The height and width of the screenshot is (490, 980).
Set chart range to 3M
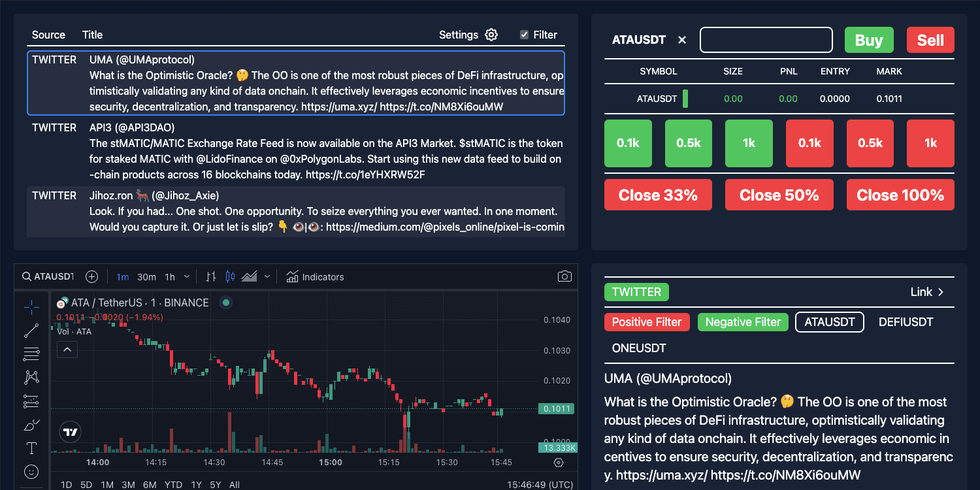point(128,485)
